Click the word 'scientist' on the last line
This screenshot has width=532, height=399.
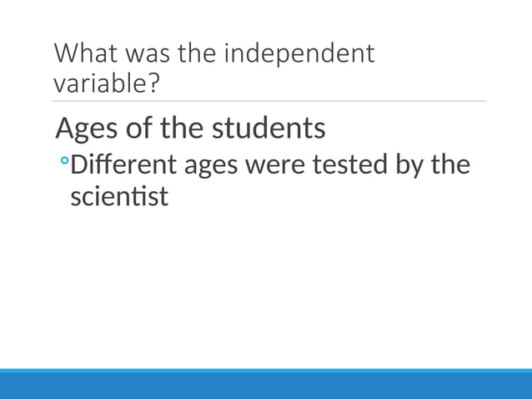click(x=119, y=197)
